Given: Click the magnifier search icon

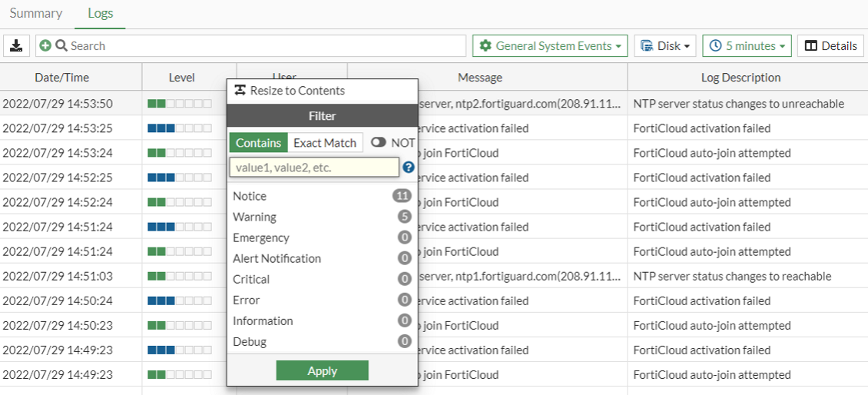Looking at the screenshot, I should 60,46.
